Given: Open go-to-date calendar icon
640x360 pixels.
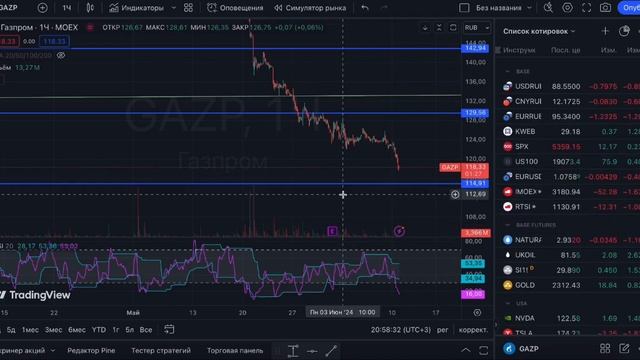Looking at the screenshot, I should click(x=169, y=329).
